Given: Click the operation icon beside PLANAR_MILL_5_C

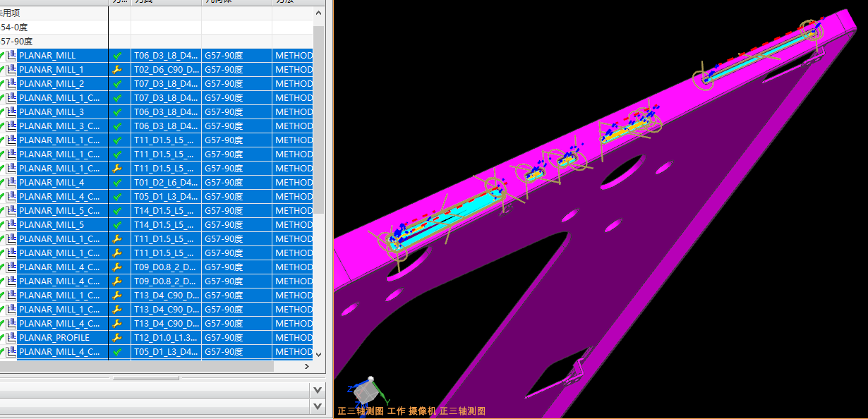Looking at the screenshot, I should [12, 211].
